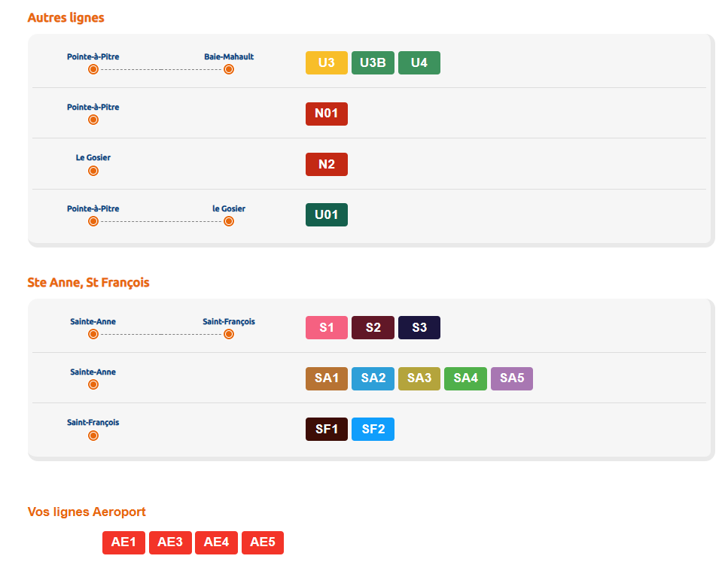Select the navy S3 line badge

[419, 327]
